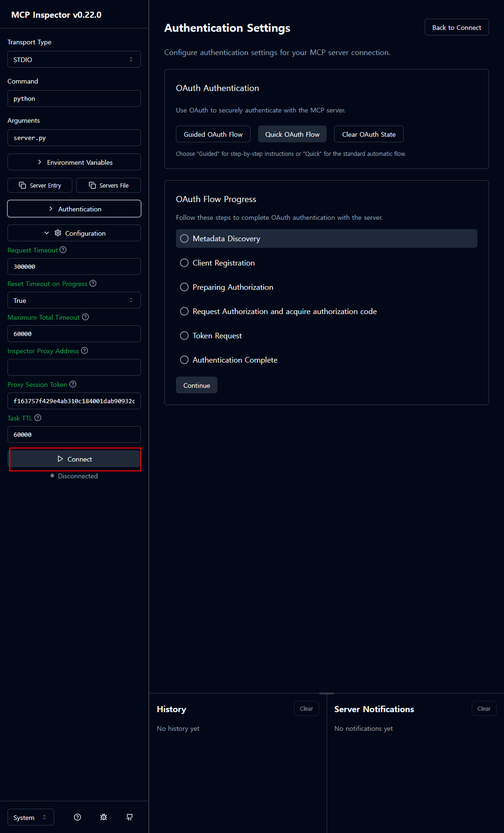Copy the Server Entry

[40, 185]
